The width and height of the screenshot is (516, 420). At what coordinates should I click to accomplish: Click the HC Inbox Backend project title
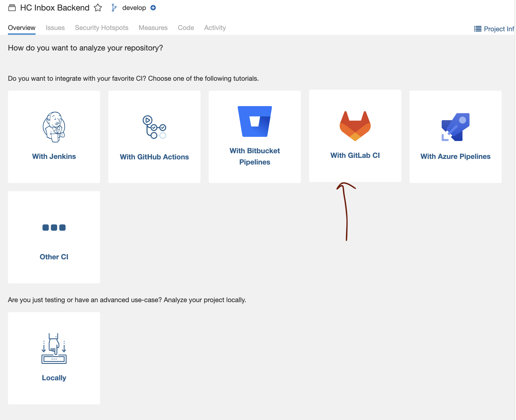click(55, 8)
